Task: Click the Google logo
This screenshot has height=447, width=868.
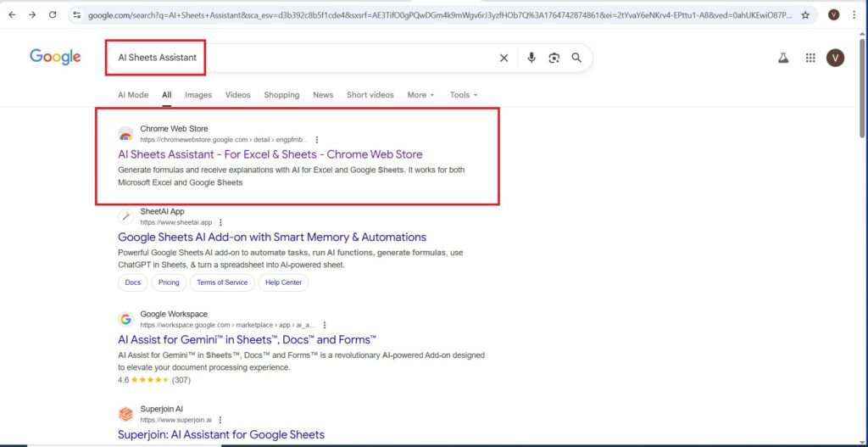Action: (55, 57)
